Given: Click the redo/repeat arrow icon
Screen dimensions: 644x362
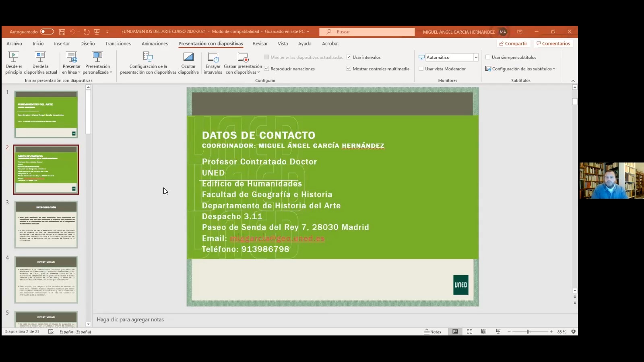Looking at the screenshot, I should [x=86, y=32].
